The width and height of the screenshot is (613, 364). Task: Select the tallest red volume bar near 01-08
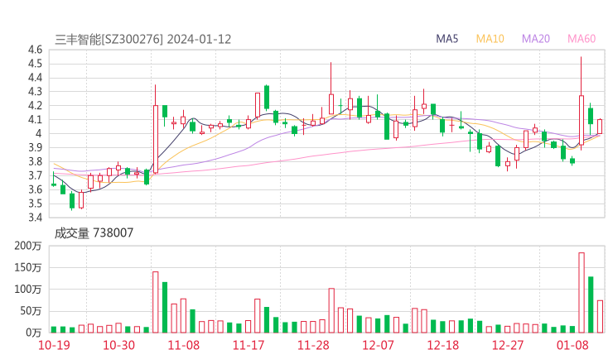582,293
